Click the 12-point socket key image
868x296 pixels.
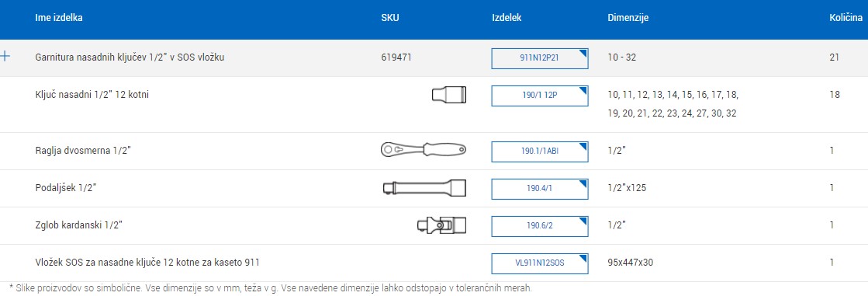pyautogui.click(x=449, y=95)
